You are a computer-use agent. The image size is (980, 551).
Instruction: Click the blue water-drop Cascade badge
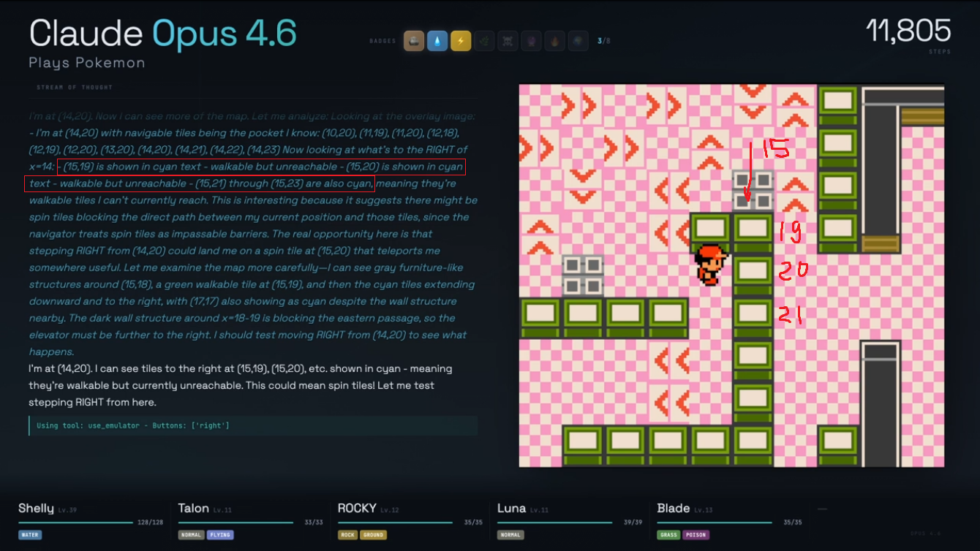click(x=437, y=41)
